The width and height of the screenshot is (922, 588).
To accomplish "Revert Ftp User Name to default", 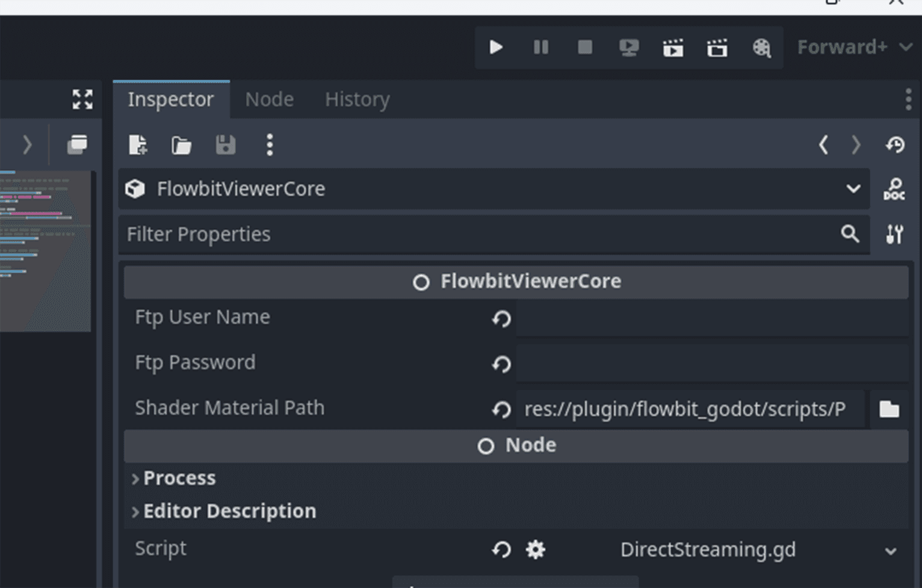I will point(501,318).
